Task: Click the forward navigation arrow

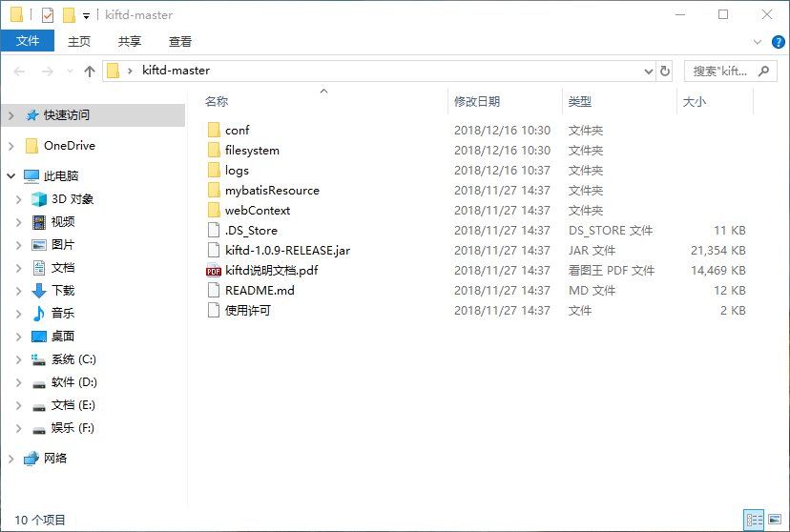Action: pyautogui.click(x=48, y=72)
